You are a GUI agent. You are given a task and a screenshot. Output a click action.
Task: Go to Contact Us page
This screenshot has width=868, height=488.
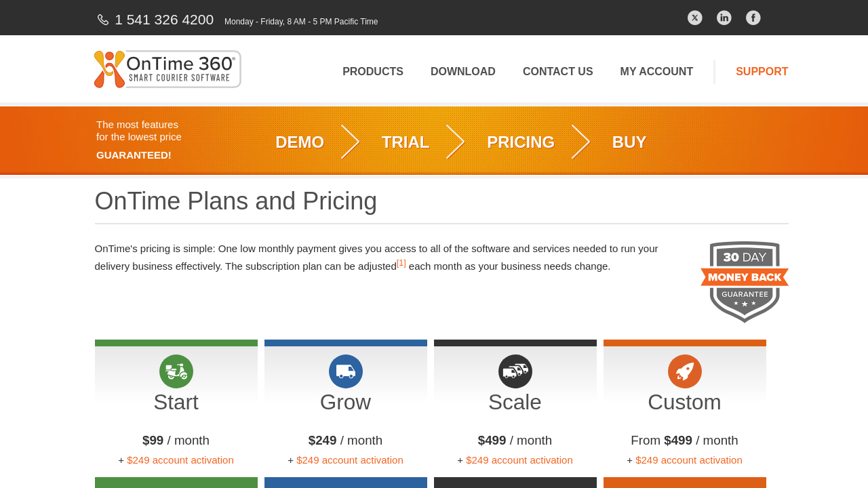(557, 72)
